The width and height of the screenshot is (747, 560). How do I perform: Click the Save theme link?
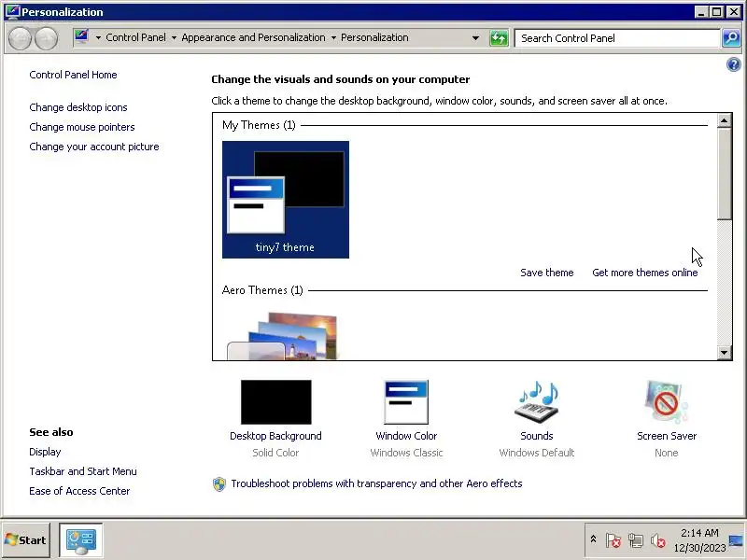click(x=547, y=273)
